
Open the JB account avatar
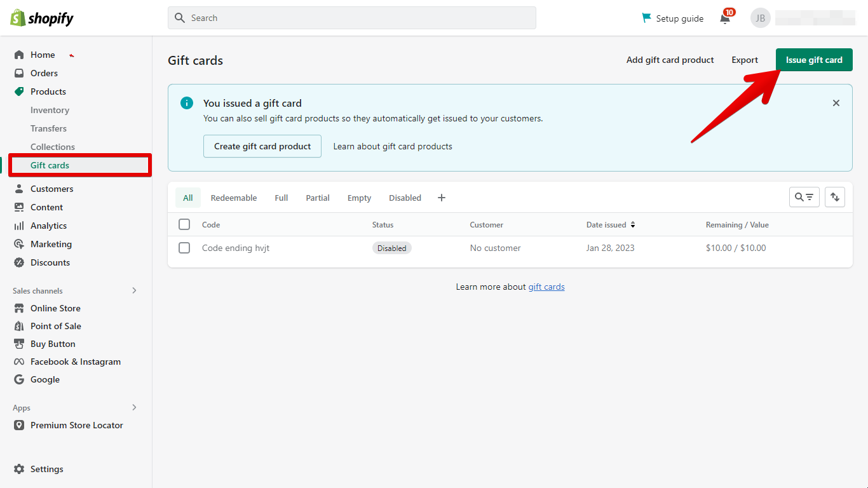[x=760, y=18]
